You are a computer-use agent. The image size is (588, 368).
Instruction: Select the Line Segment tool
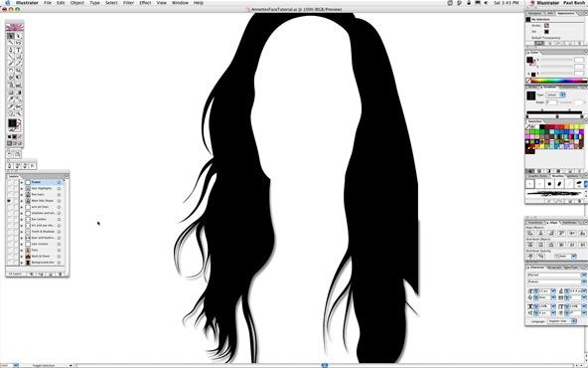(x=11, y=57)
